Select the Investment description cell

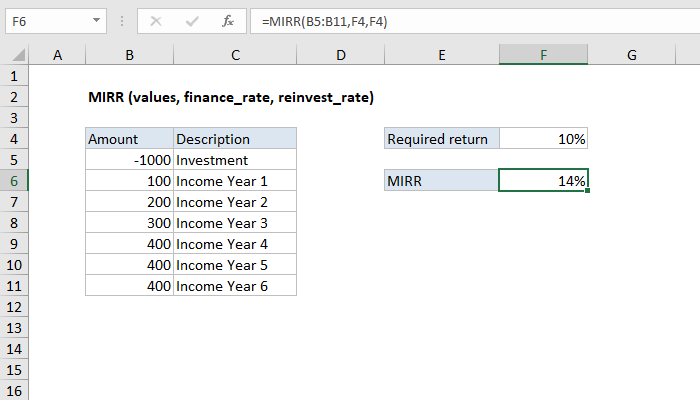(235, 160)
